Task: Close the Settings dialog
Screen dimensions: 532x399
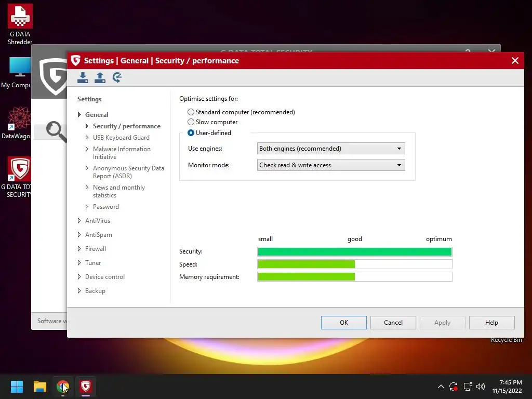Action: (x=515, y=60)
